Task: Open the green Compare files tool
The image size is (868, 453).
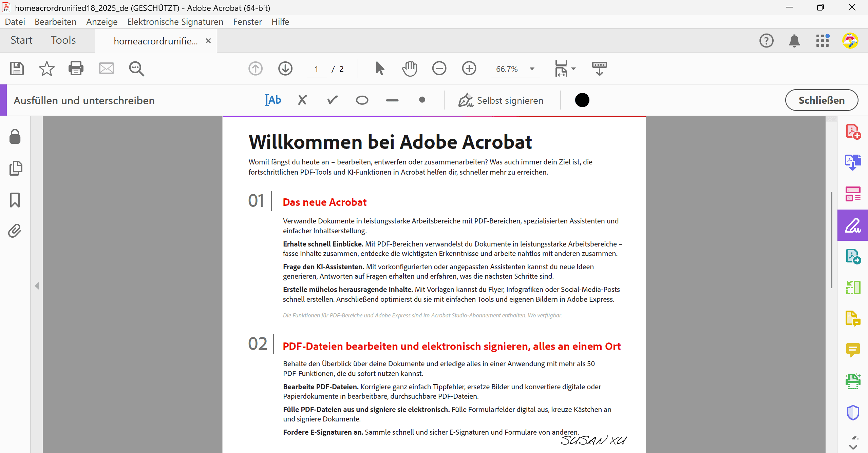Action: coord(853,288)
